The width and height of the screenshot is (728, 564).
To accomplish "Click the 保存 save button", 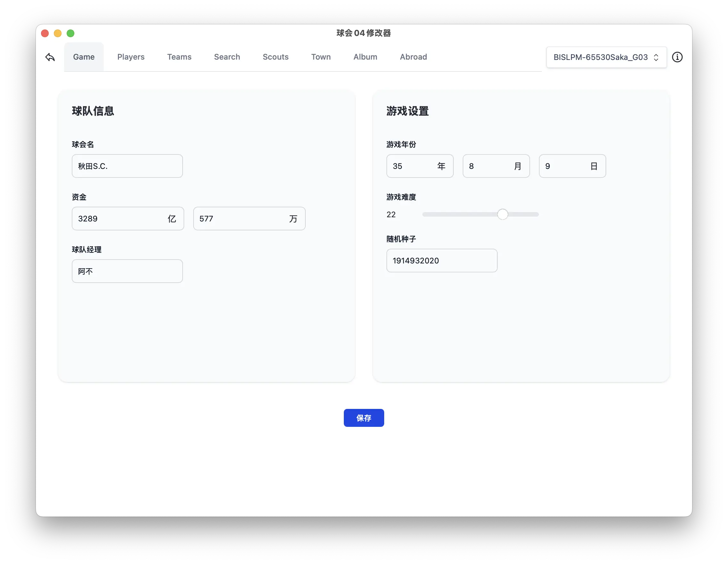I will [x=364, y=418].
